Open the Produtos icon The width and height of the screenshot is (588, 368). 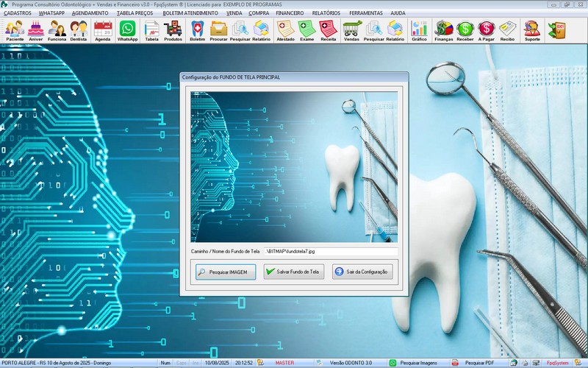173,30
